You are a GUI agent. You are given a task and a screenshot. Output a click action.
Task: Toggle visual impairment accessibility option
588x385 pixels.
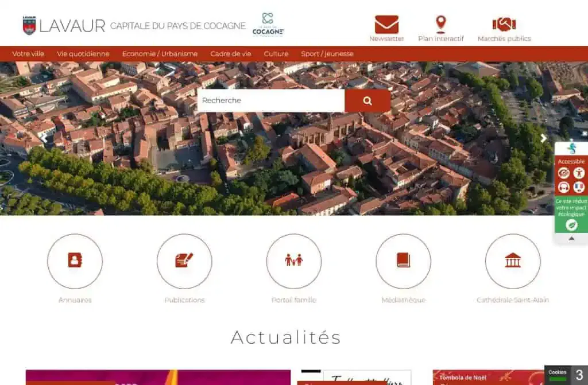564,173
